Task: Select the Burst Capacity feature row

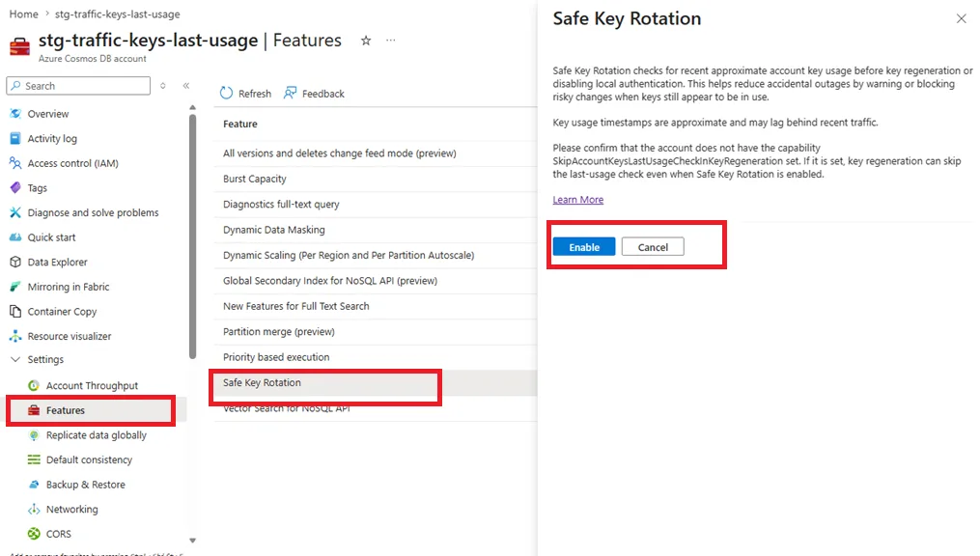Action: point(375,179)
